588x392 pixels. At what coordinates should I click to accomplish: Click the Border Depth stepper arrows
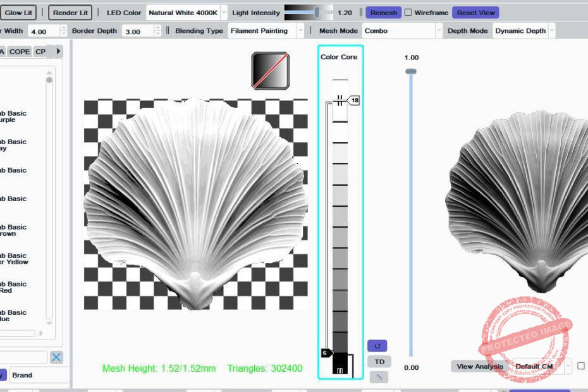(x=157, y=31)
